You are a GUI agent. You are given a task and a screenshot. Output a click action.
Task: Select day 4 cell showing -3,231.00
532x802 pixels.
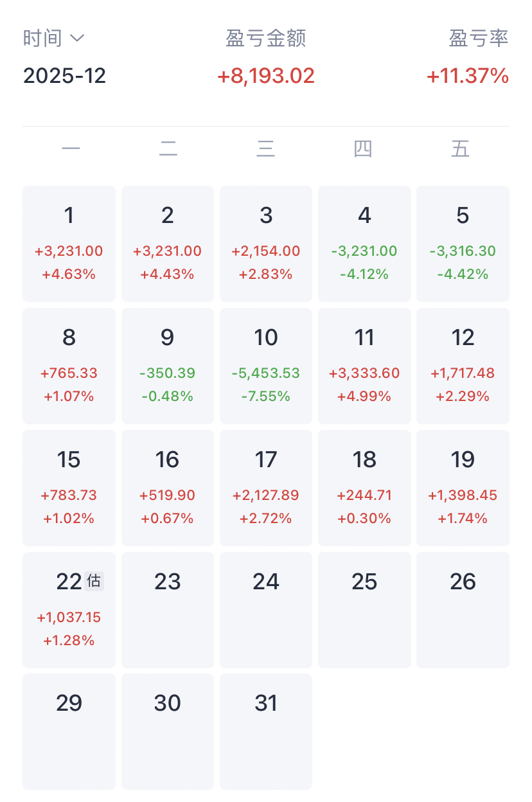[364, 244]
